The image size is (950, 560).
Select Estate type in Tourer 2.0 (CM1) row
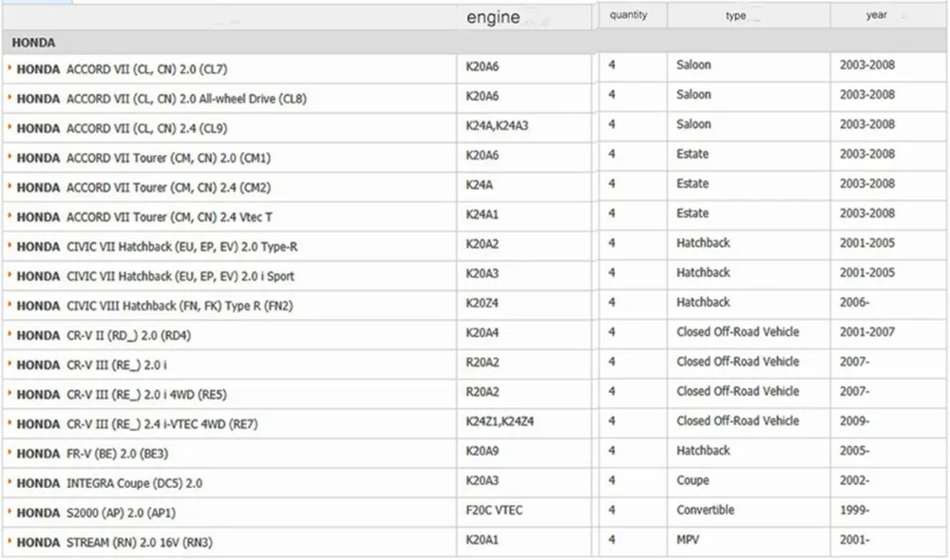692,155
